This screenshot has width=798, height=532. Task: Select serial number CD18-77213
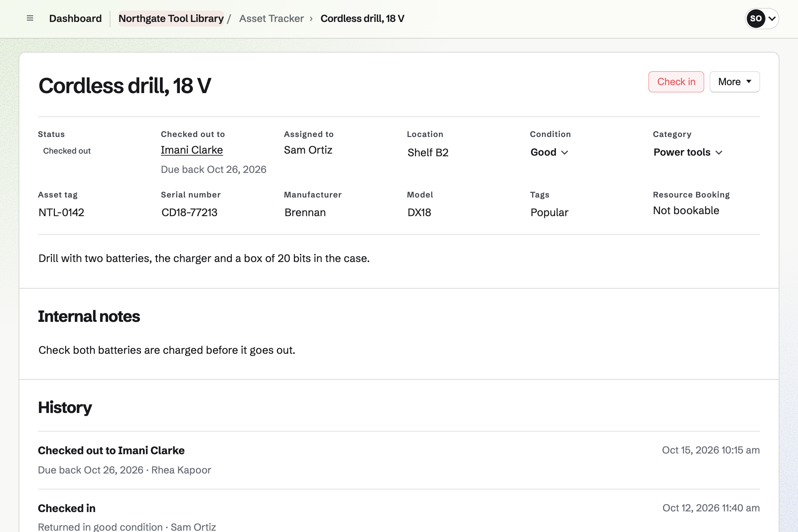tap(189, 212)
